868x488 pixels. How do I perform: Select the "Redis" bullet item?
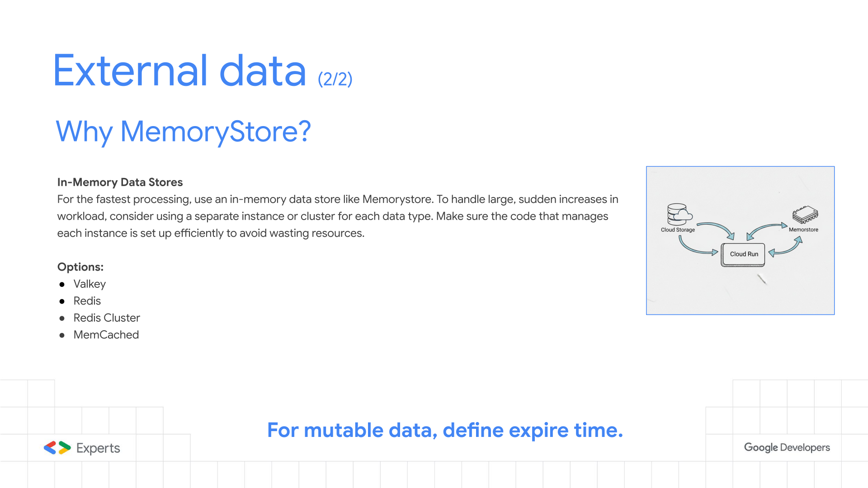[87, 301]
